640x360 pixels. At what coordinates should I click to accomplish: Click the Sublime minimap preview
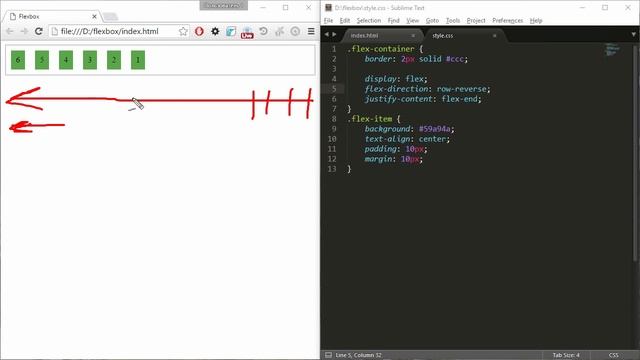(x=612, y=49)
